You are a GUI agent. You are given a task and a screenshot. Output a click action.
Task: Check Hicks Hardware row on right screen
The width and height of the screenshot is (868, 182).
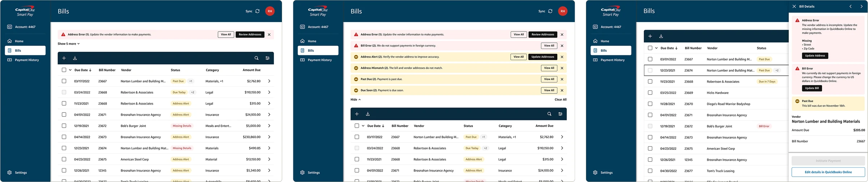[x=650, y=93]
